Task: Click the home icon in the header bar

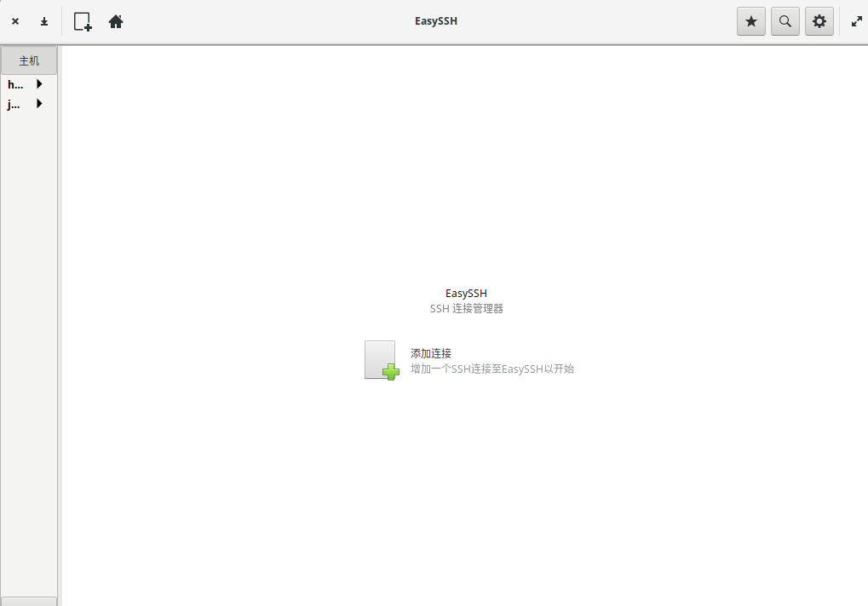Action: 116,21
